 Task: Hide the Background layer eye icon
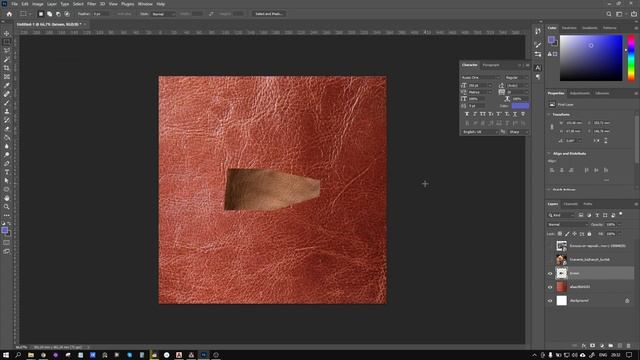point(550,301)
